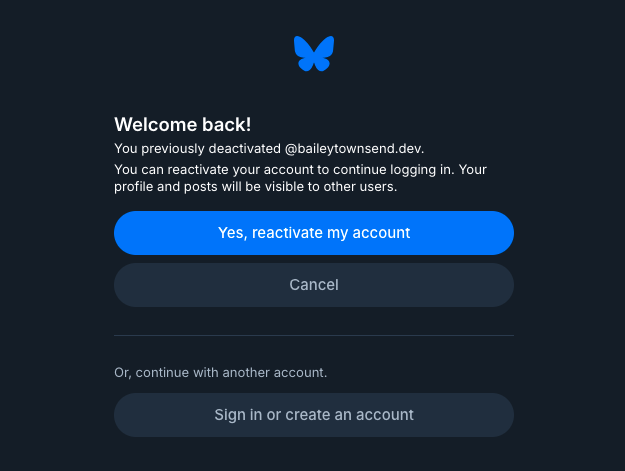The width and height of the screenshot is (625, 471).
Task: Click 'Or, continue with another account' text
Action: pyautogui.click(x=220, y=372)
